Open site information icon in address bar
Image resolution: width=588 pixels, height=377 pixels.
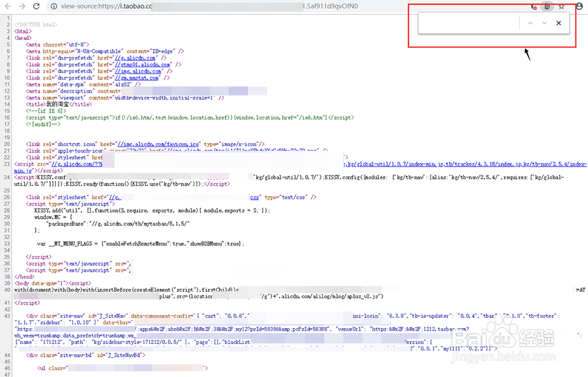pos(54,6)
